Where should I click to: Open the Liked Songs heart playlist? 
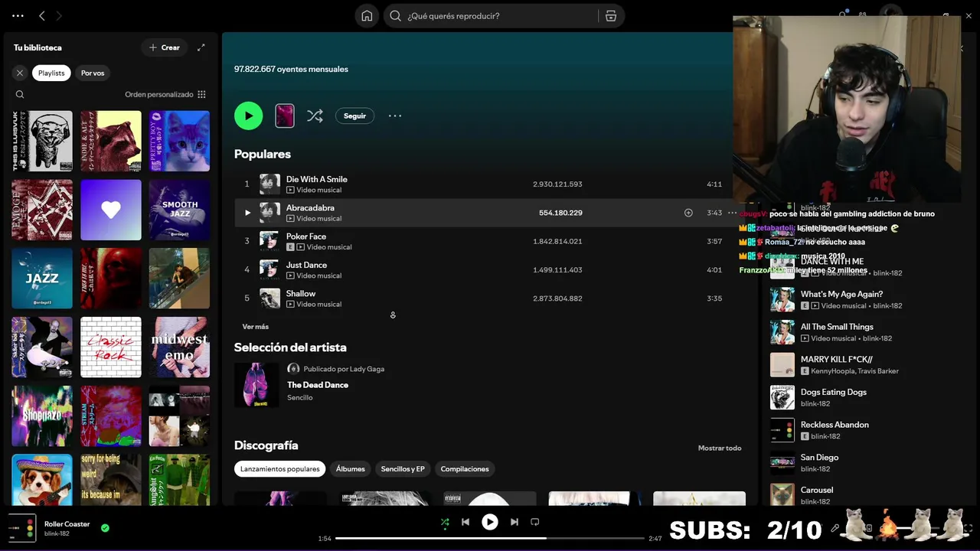coord(111,210)
